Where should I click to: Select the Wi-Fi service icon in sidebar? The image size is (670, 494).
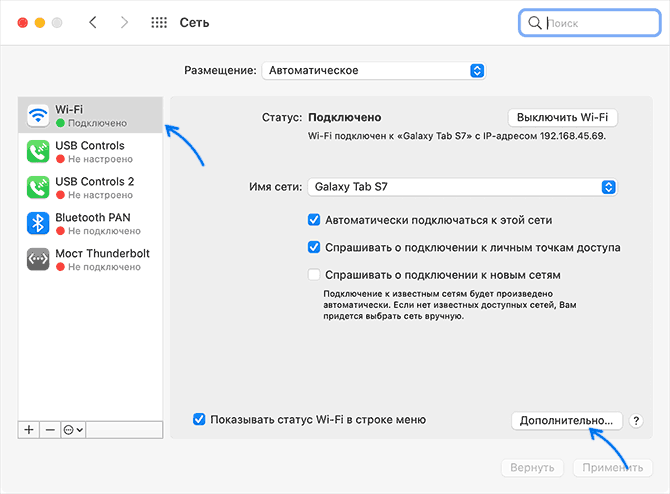(x=38, y=115)
